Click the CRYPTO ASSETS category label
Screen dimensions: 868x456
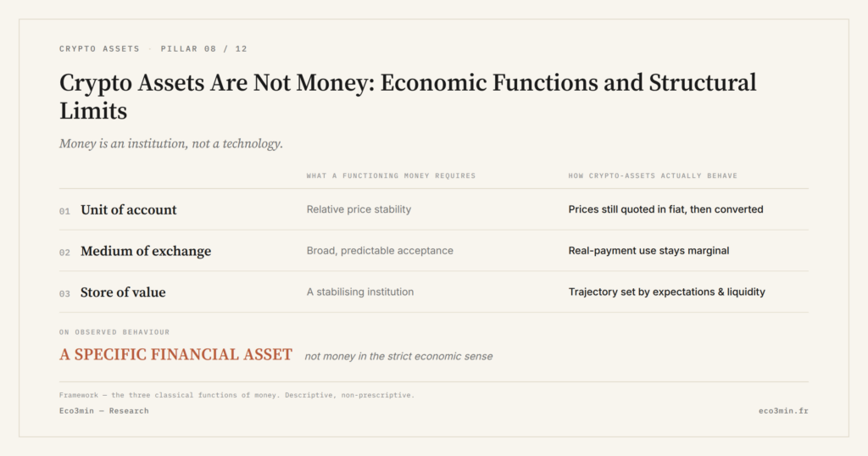tap(100, 48)
